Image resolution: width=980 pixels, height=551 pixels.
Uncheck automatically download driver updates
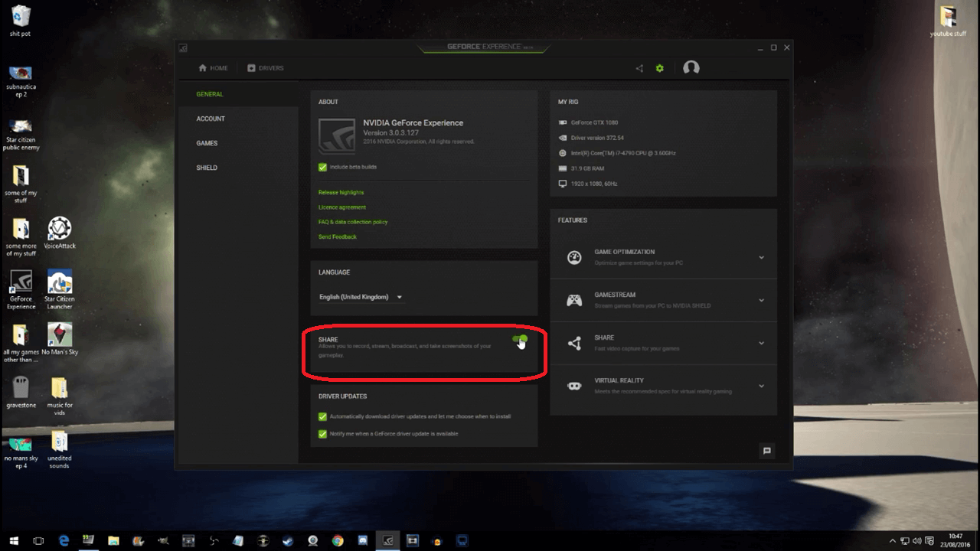322,416
